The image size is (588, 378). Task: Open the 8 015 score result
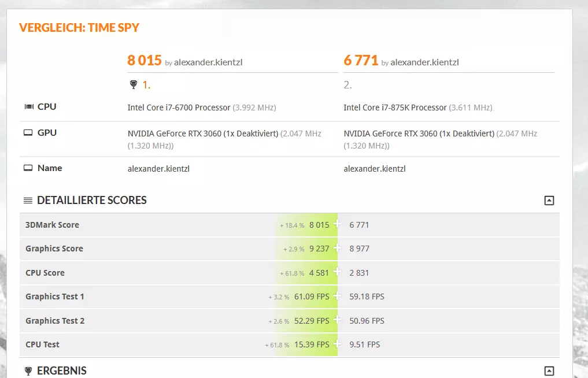click(145, 60)
